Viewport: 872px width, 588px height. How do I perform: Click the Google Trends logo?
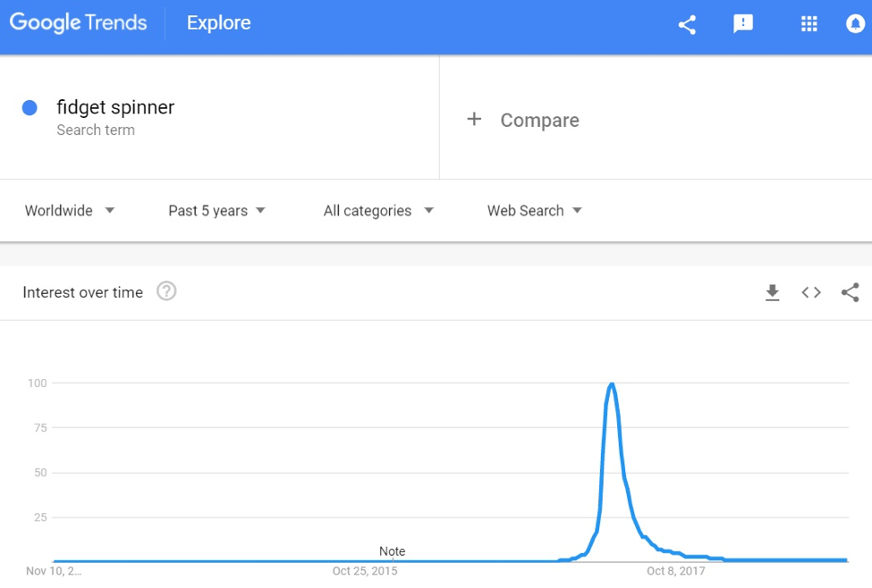[x=79, y=22]
